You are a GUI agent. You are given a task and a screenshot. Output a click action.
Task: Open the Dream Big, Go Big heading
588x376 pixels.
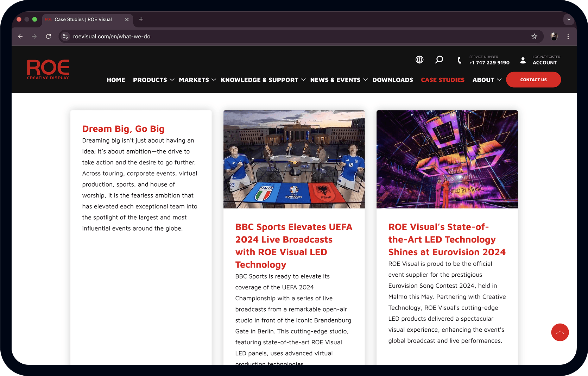tap(123, 129)
